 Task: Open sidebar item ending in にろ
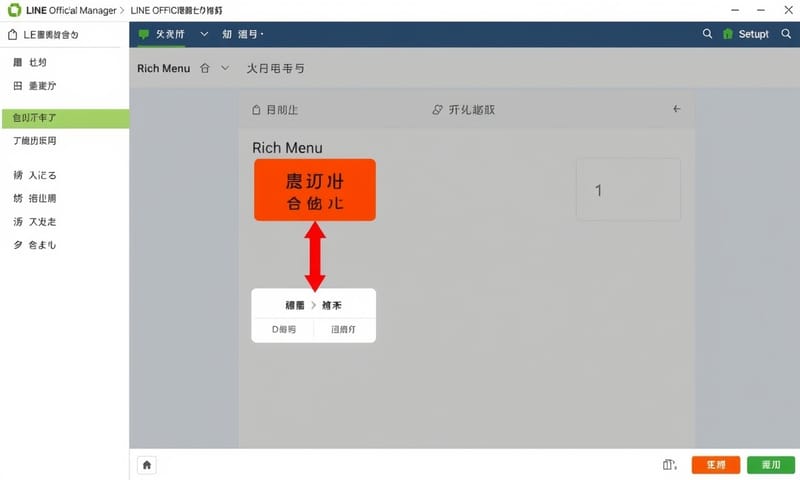click(x=35, y=175)
